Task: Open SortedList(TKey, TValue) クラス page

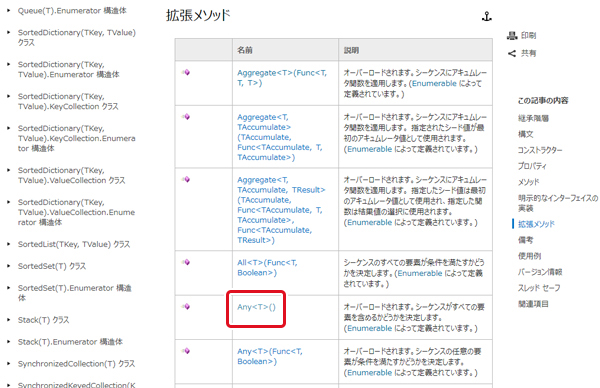Action: click(x=74, y=244)
